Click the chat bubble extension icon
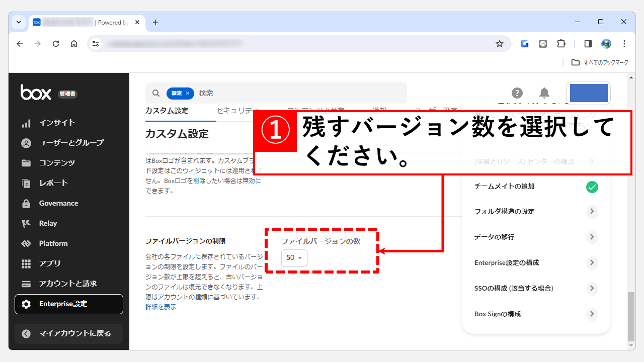Image resolution: width=644 pixels, height=362 pixels. (x=543, y=44)
